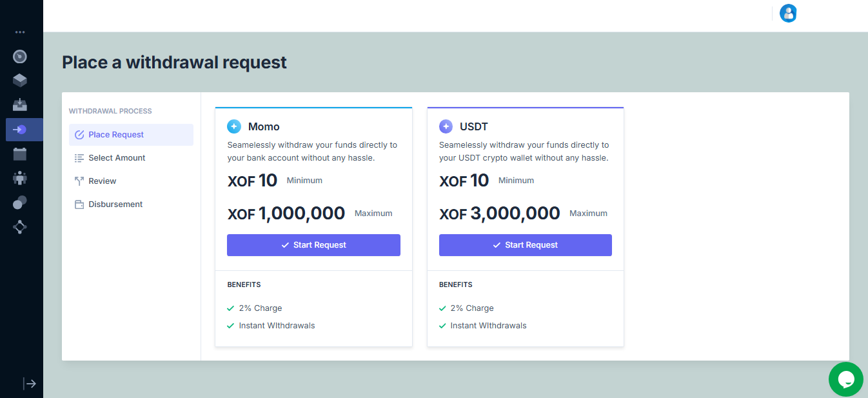Click the people group icon in sidebar
This screenshot has width=868, height=398.
pos(20,179)
